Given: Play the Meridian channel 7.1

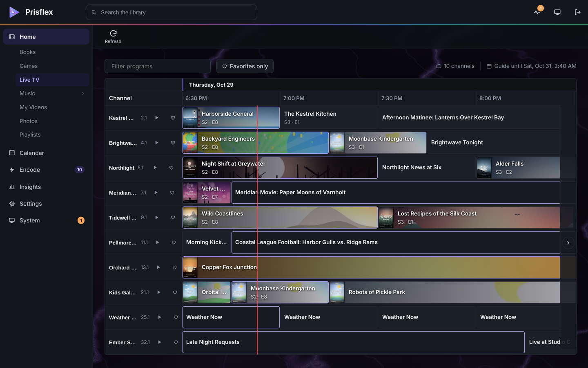Looking at the screenshot, I should [156, 193].
